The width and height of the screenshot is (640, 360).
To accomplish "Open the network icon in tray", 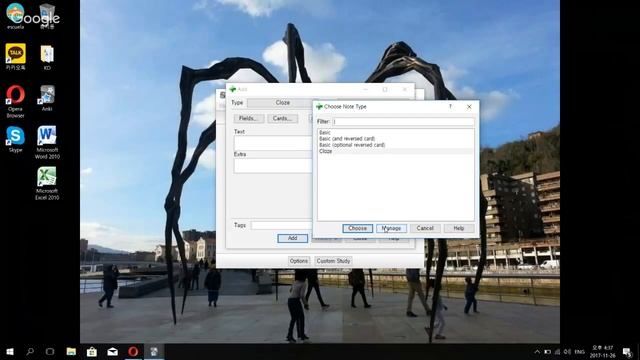I will coord(557,351).
